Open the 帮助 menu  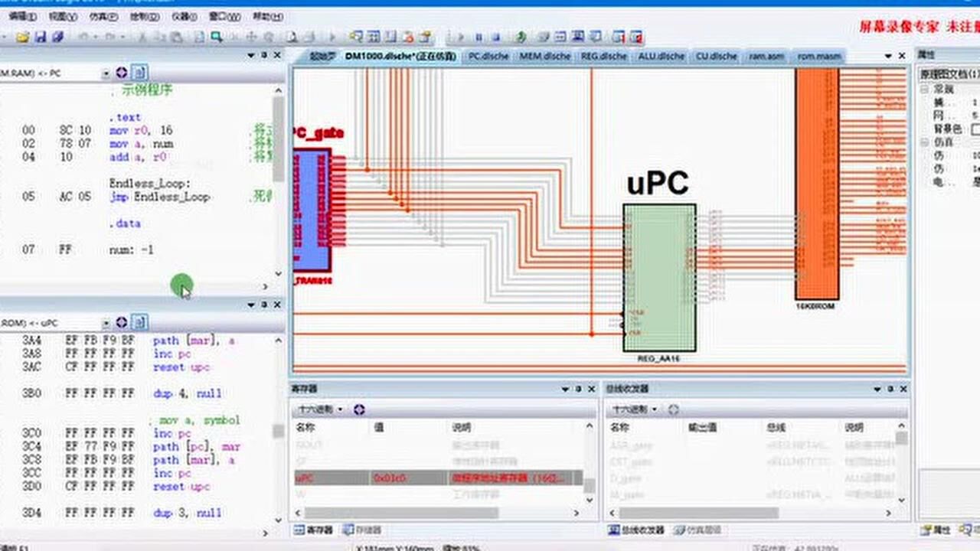point(266,16)
